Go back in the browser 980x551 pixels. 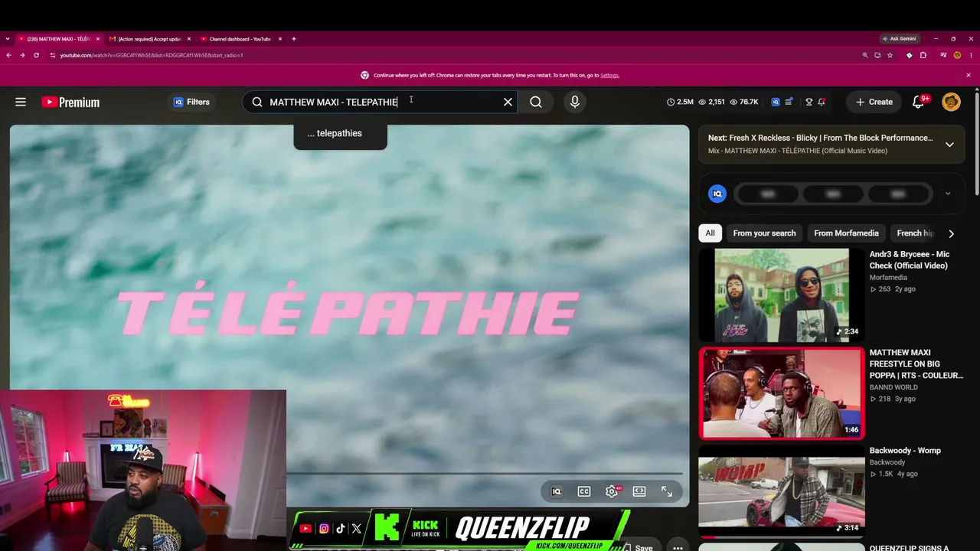pos(8,55)
